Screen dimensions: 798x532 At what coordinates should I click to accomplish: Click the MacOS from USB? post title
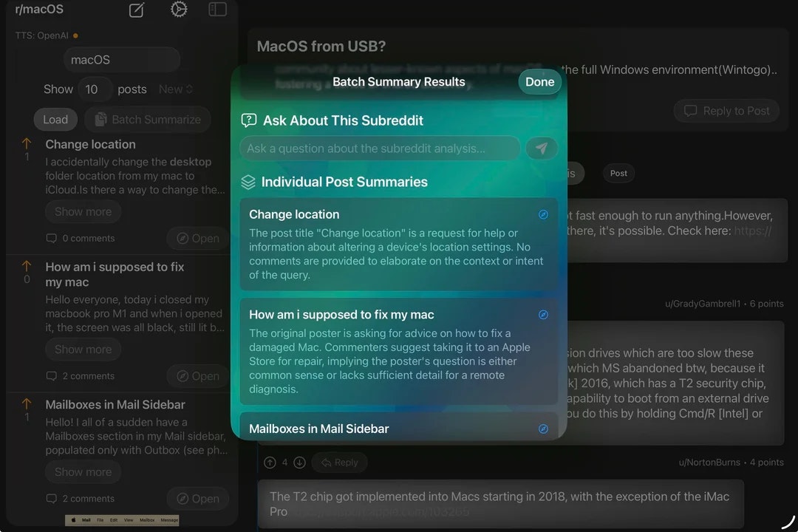[x=321, y=47]
